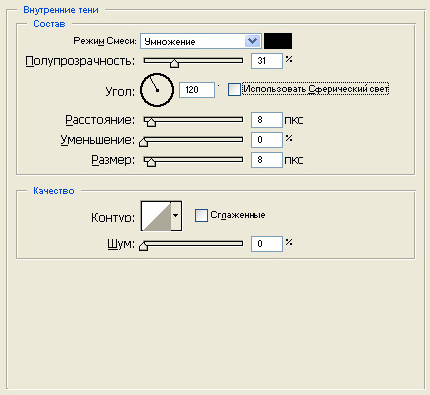Click the Качество group label

pyautogui.click(x=53, y=191)
